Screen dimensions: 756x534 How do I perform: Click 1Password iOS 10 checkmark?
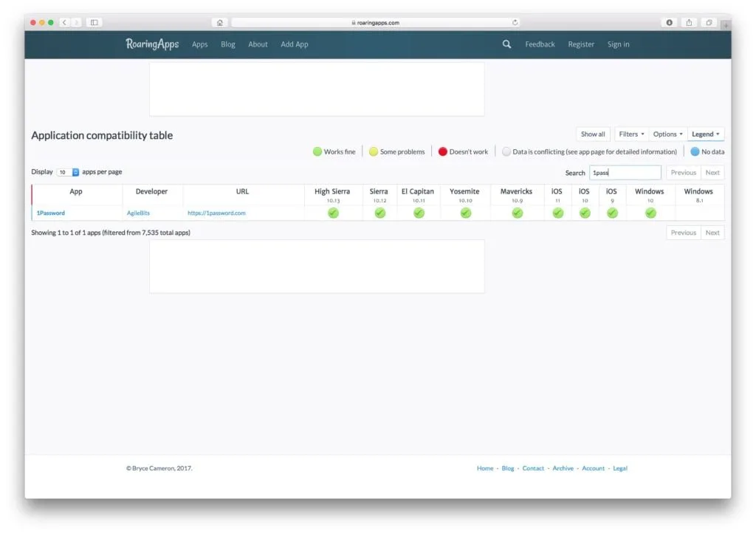coord(585,213)
